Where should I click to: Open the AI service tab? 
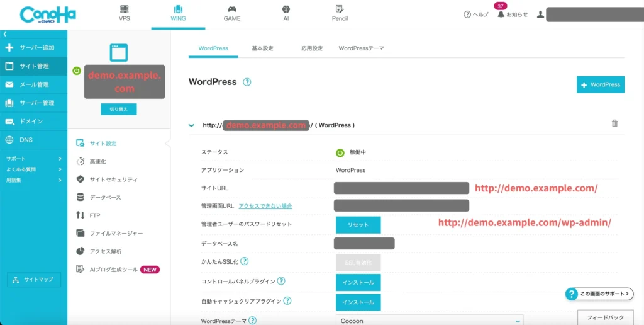286,14
